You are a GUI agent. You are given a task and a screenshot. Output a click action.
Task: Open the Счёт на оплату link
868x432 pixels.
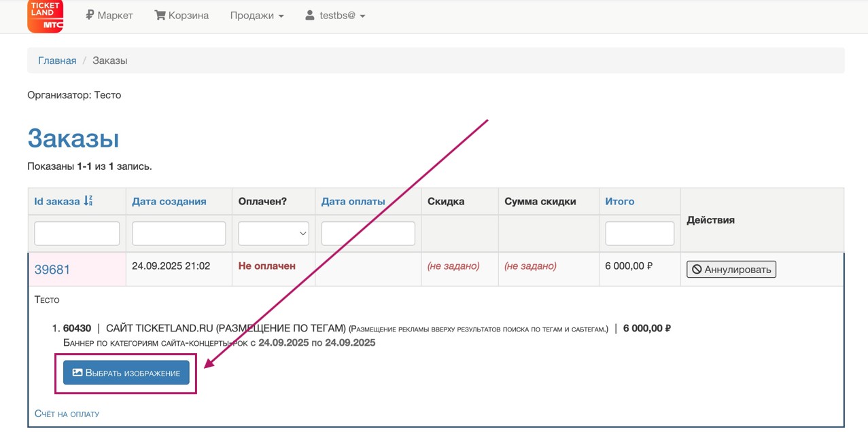click(x=67, y=414)
